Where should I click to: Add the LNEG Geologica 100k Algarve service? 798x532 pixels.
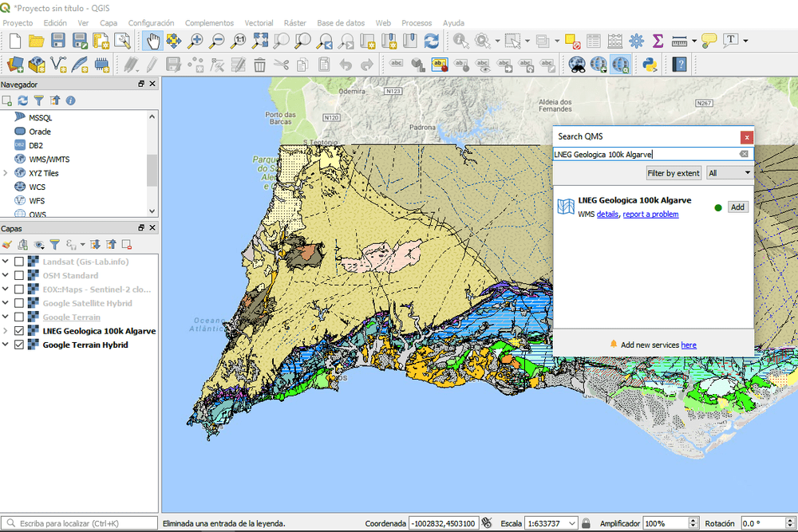coord(737,207)
